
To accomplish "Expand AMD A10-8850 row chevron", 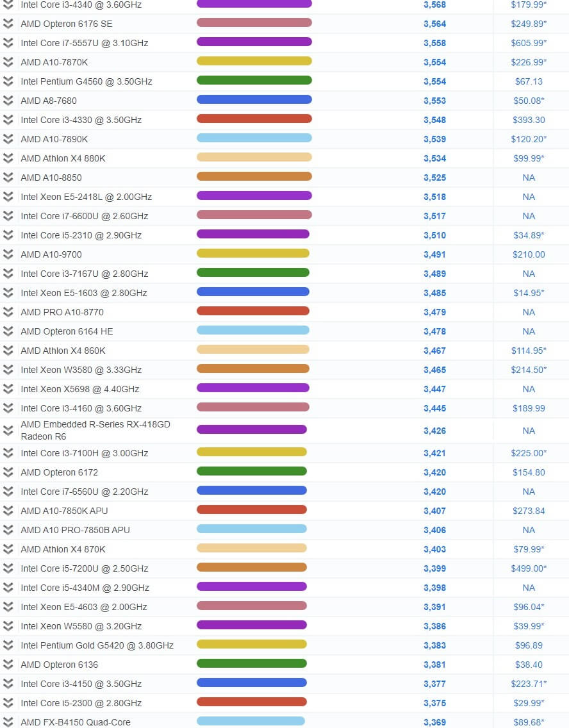I will coord(8,178).
